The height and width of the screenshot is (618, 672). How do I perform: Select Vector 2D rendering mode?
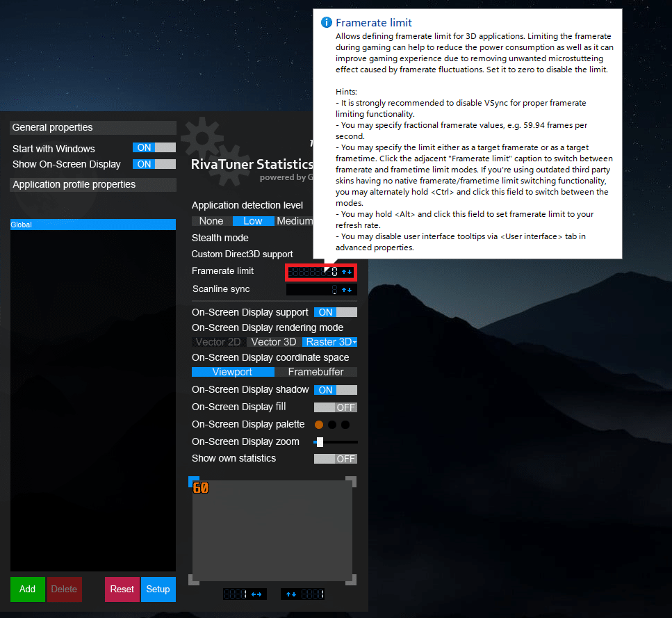click(219, 342)
